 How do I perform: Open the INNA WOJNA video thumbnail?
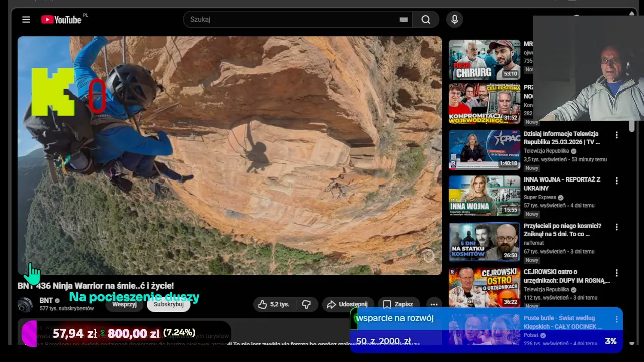pos(485,196)
